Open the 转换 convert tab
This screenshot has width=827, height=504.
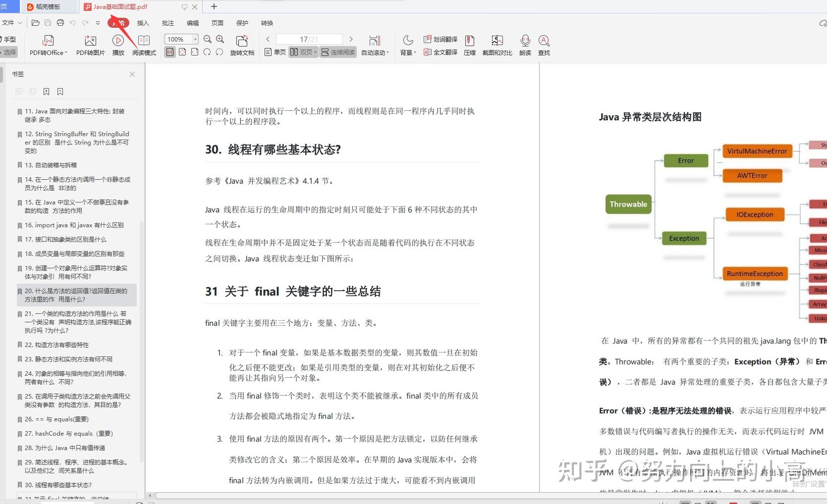pyautogui.click(x=267, y=23)
